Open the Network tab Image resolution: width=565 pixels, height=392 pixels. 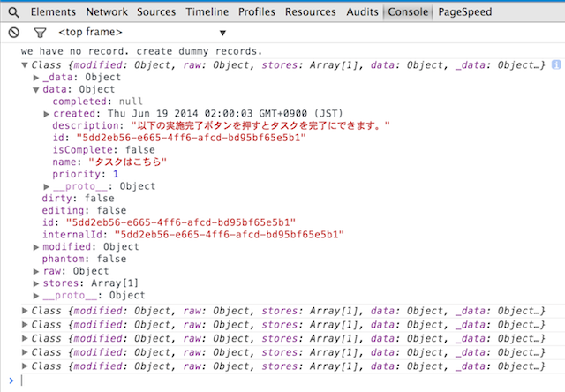click(107, 12)
